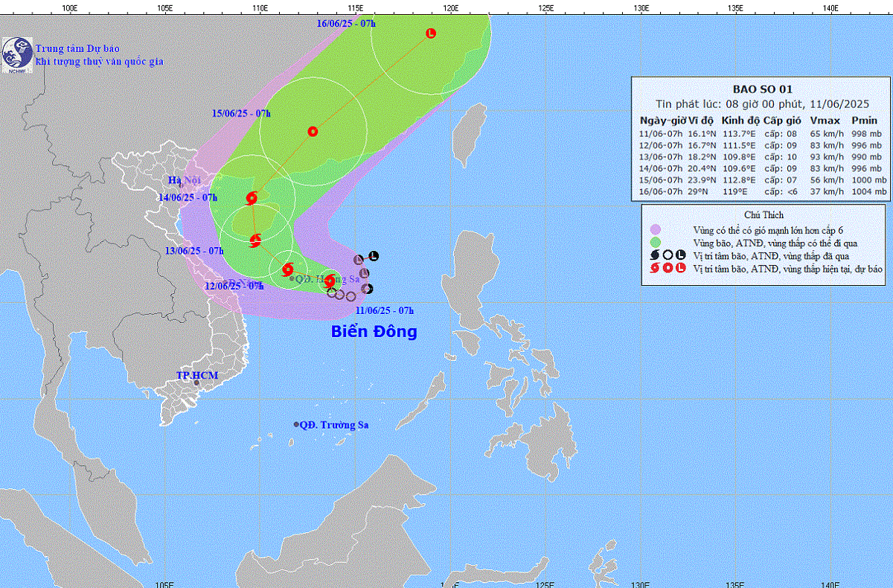893x588 pixels.
Task: Click the red storm symbol in the legend
Action: (655, 268)
